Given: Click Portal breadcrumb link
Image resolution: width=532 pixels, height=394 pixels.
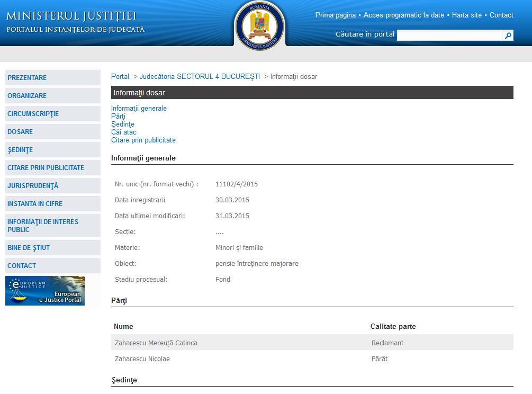Looking at the screenshot, I should click(120, 77).
